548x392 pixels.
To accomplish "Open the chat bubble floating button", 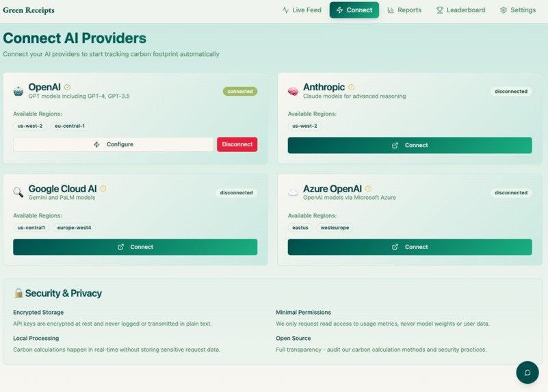I will [x=527, y=372].
